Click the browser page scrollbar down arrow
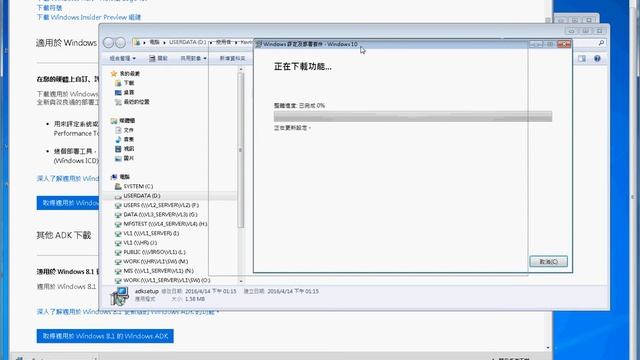640x360 pixels. pos(548,348)
